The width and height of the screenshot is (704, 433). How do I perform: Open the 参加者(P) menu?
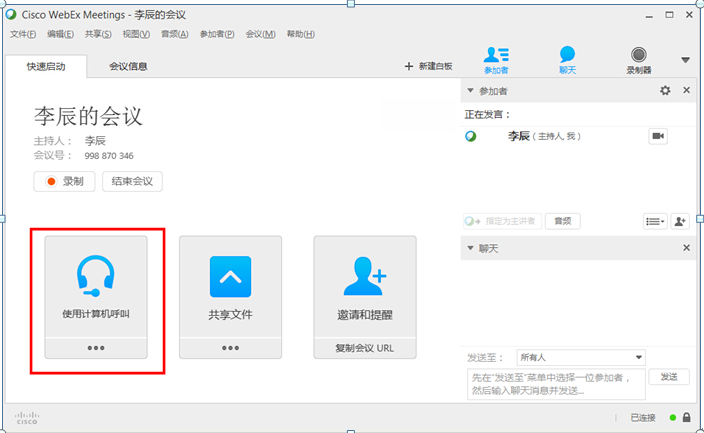(x=217, y=34)
